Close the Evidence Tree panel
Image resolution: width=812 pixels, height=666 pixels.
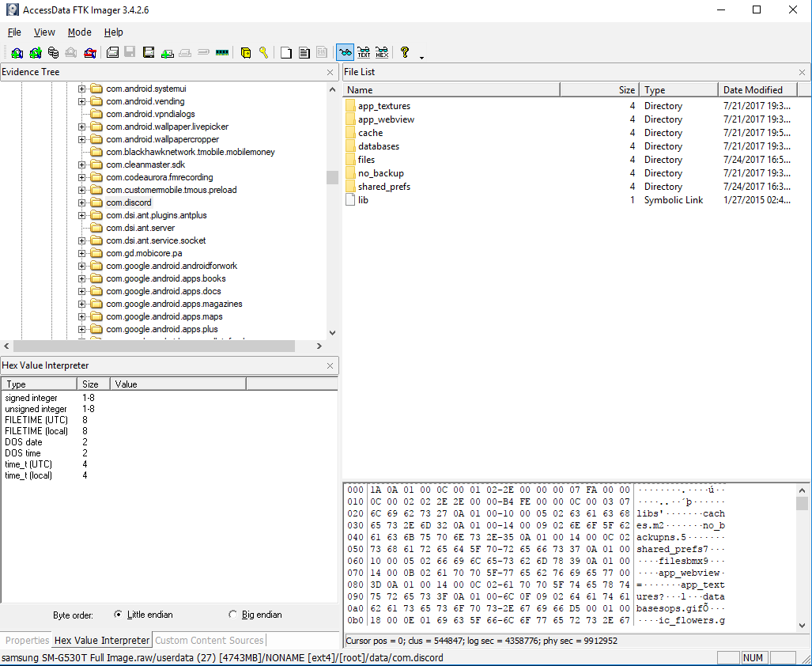pyautogui.click(x=330, y=73)
